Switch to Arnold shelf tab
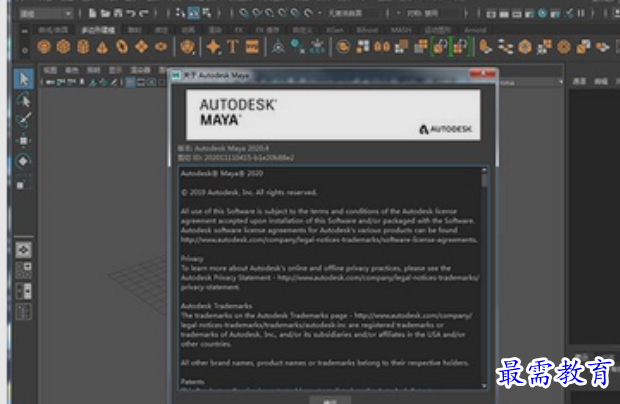Viewport: 620px width, 404px height. (x=475, y=30)
